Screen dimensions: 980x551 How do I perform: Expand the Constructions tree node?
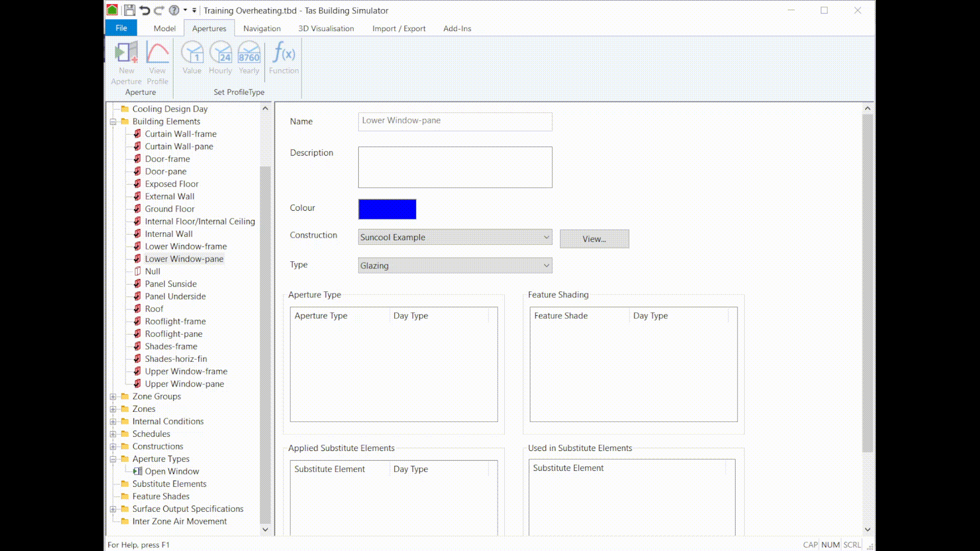(x=113, y=446)
